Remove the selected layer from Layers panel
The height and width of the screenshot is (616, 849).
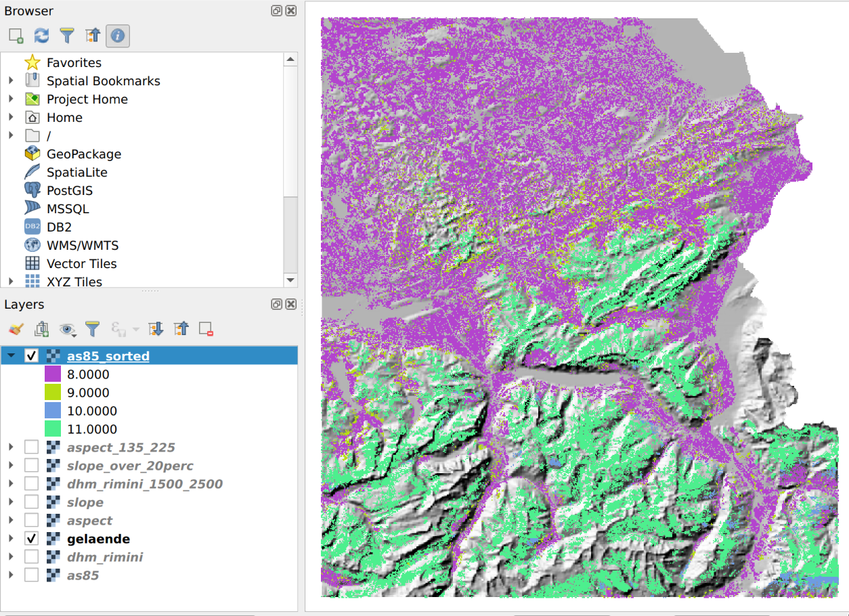pyautogui.click(x=206, y=330)
